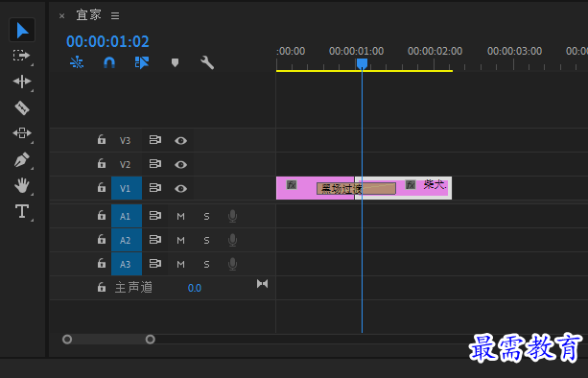This screenshot has width=588, height=378.
Task: Enable voice-over record on A1
Action: tap(232, 216)
